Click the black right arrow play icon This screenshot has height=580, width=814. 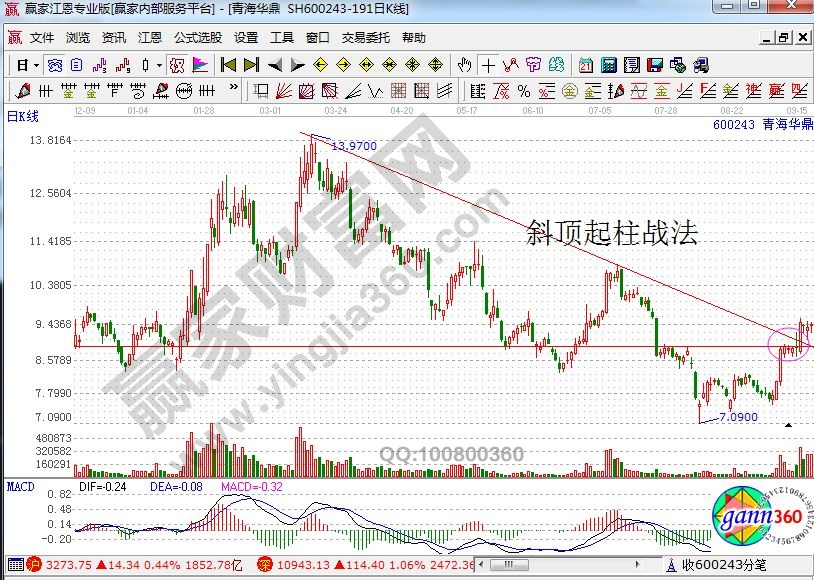pos(297,65)
